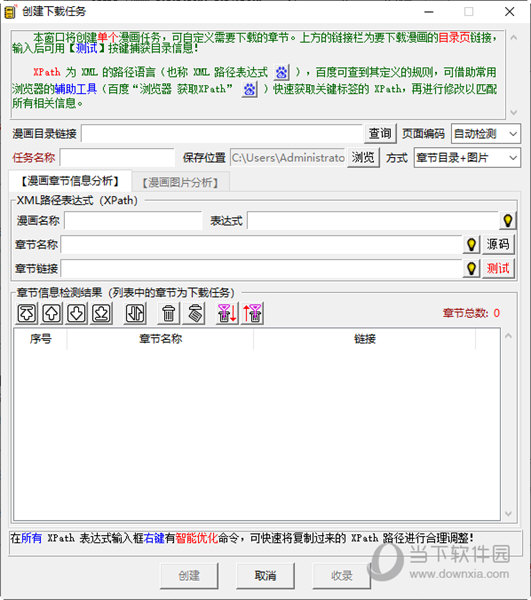Viewport: 531px width, 600px height.
Task: Click the 保存位置 path field
Action: [288, 158]
